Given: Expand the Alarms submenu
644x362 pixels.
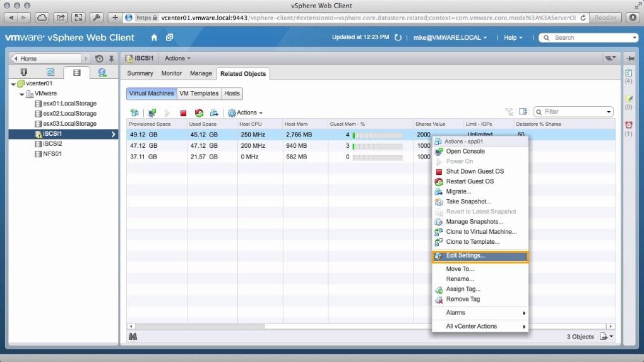Looking at the screenshot, I should (480, 313).
